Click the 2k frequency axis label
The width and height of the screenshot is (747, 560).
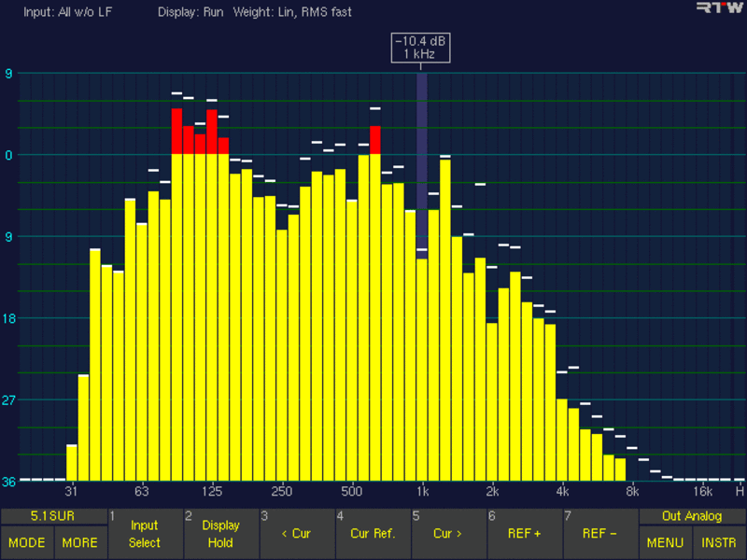click(x=492, y=492)
